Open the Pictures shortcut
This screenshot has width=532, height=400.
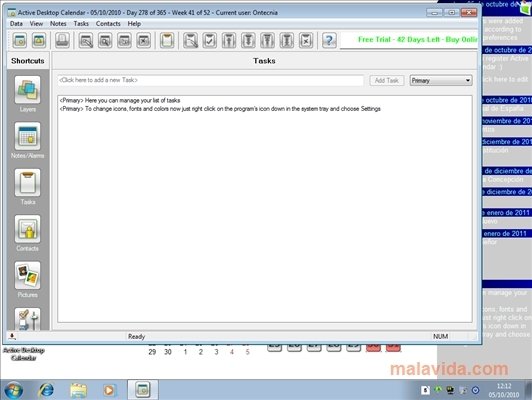tap(27, 275)
